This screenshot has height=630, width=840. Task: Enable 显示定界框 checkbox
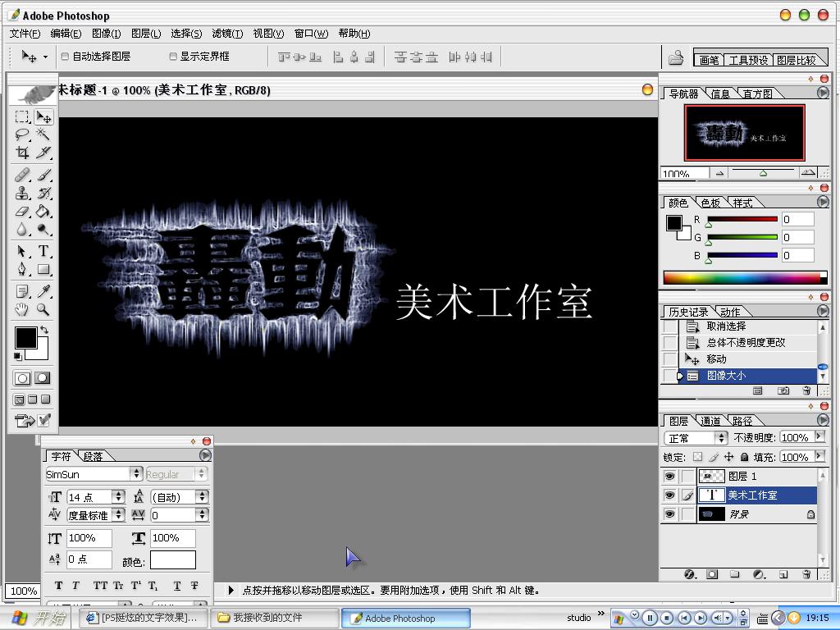(x=172, y=57)
